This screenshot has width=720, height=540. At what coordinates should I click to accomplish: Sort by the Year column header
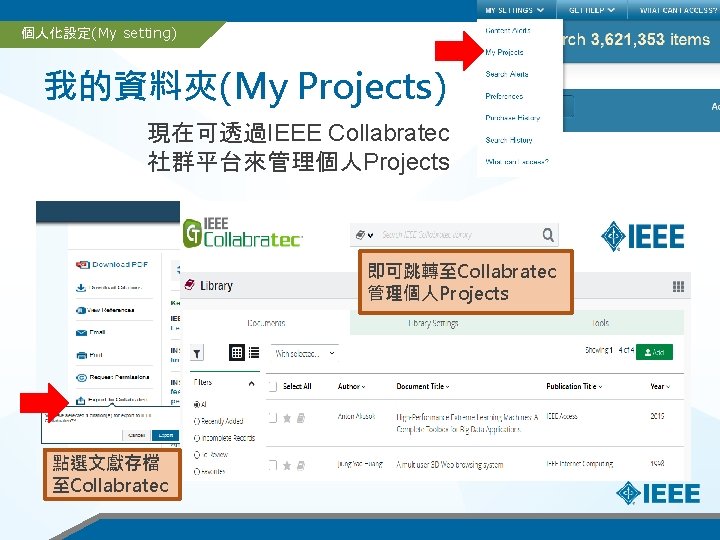click(660, 387)
